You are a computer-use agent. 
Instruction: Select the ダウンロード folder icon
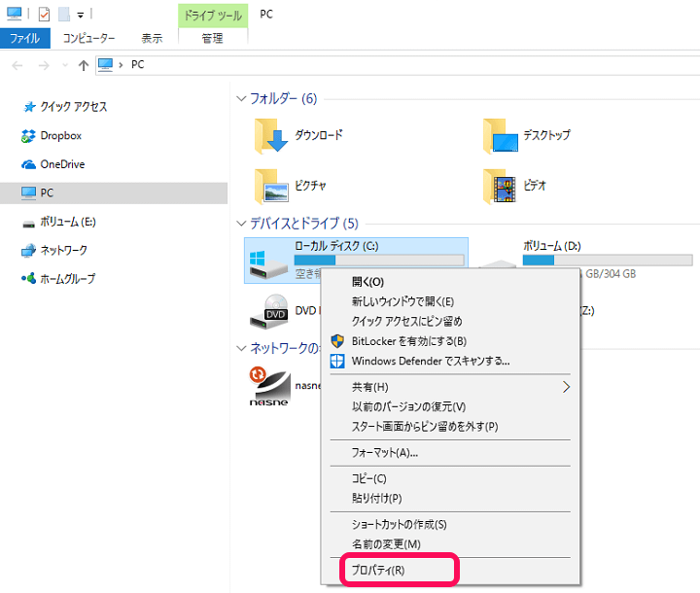(271, 136)
